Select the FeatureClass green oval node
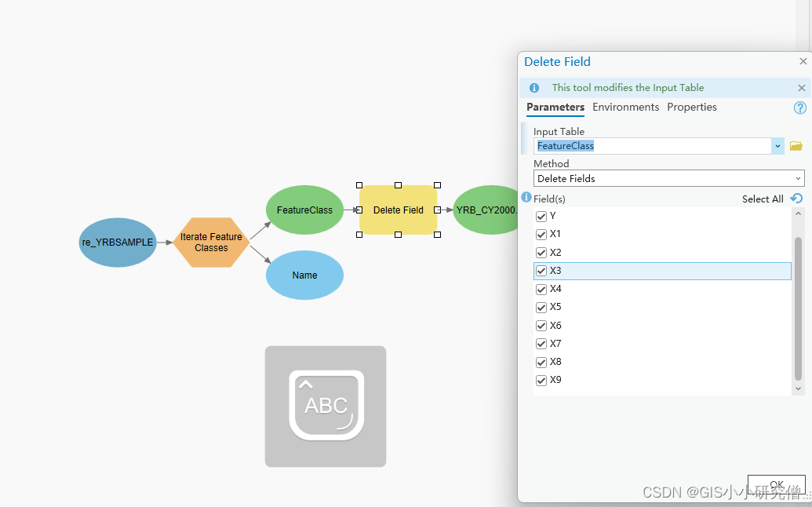 304,210
